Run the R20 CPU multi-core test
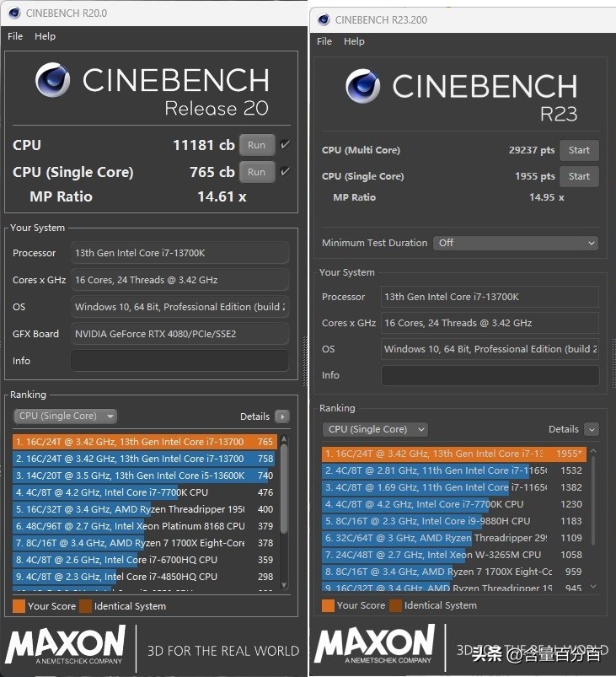Screen dimensions: 616x677 257,145
